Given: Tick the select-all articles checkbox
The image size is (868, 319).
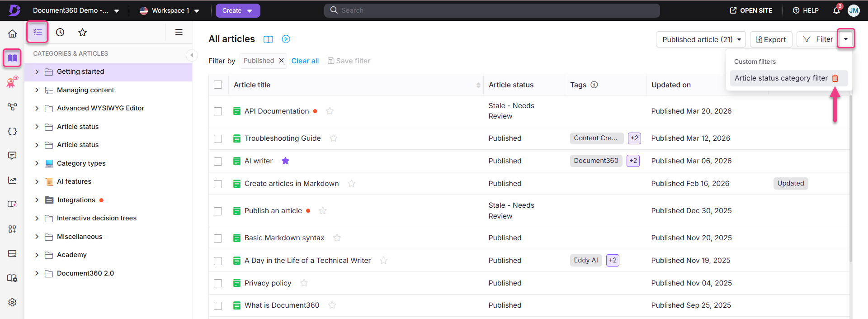Looking at the screenshot, I should tap(218, 85).
